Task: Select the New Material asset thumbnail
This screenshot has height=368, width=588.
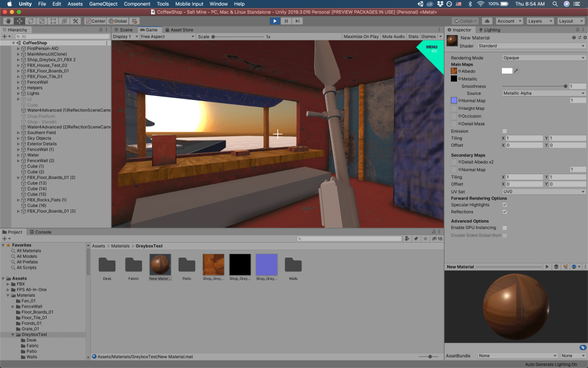Action: pos(160,264)
